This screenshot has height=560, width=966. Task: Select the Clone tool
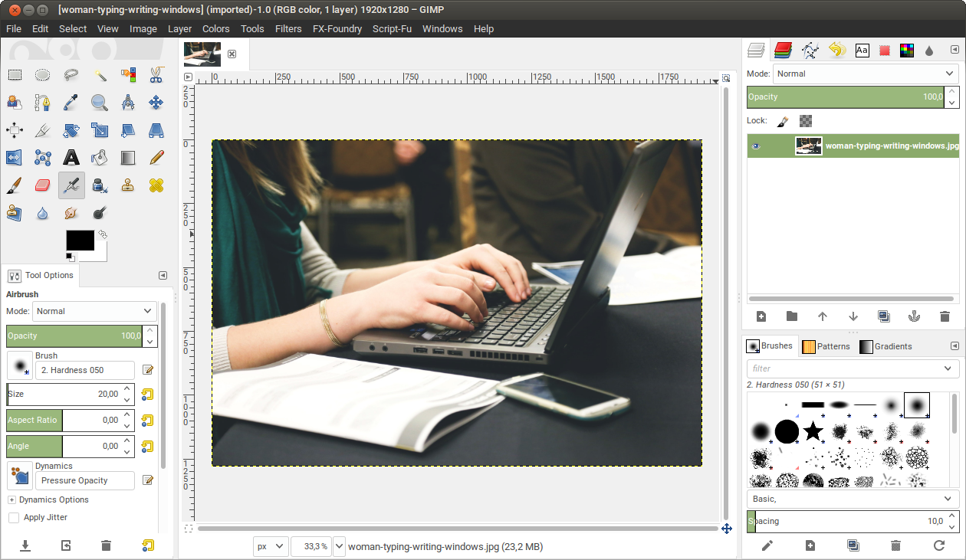(127, 185)
